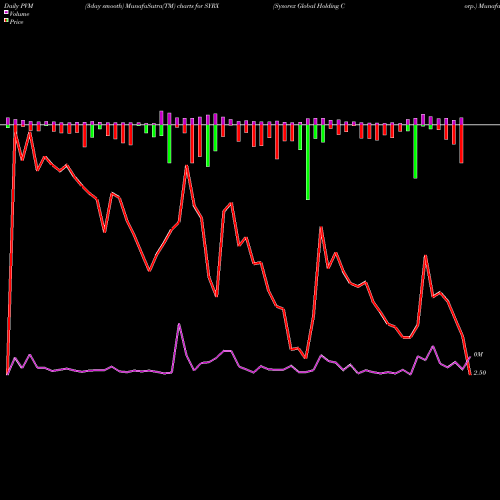This screenshot has width=500, height=500.
Task: Click the '2.50' price axis label
Action: (480, 373)
